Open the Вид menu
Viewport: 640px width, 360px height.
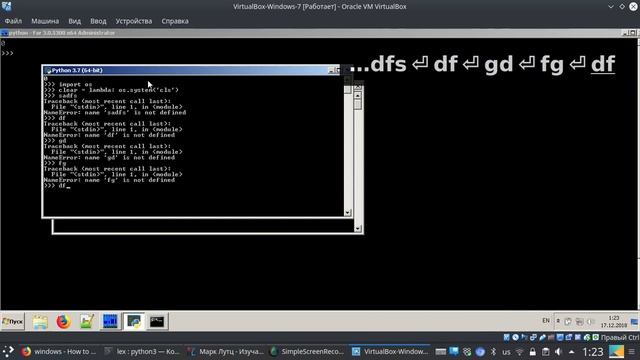pos(74,21)
